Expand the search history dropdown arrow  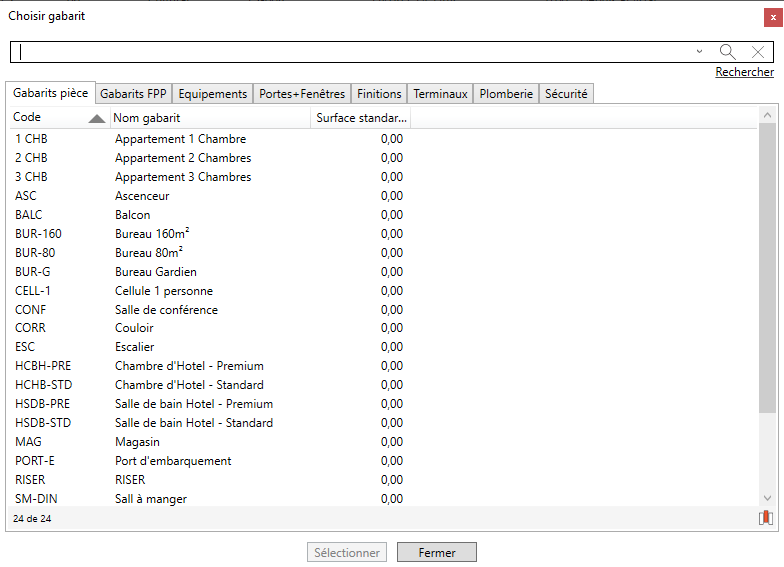tap(699, 52)
